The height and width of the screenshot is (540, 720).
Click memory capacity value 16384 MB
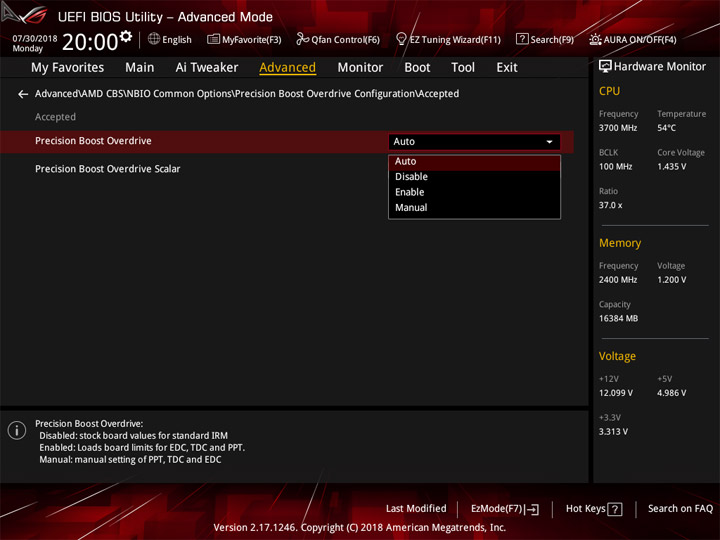(x=618, y=318)
